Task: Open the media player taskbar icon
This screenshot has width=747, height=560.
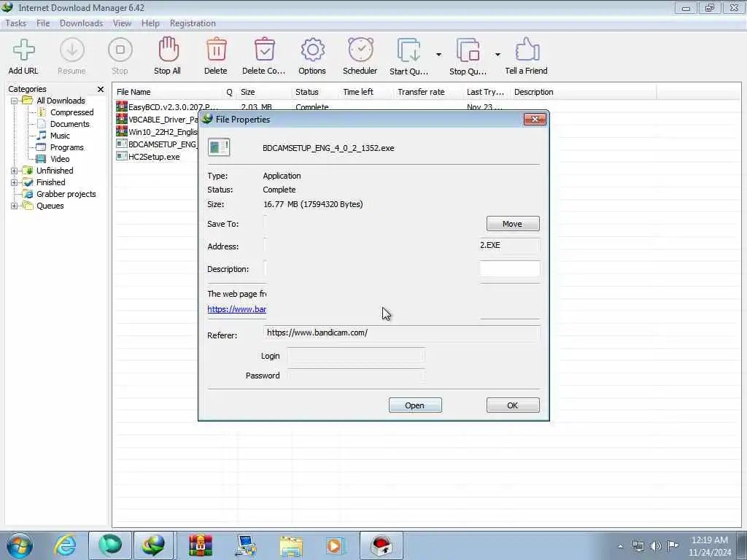Action: [336, 545]
